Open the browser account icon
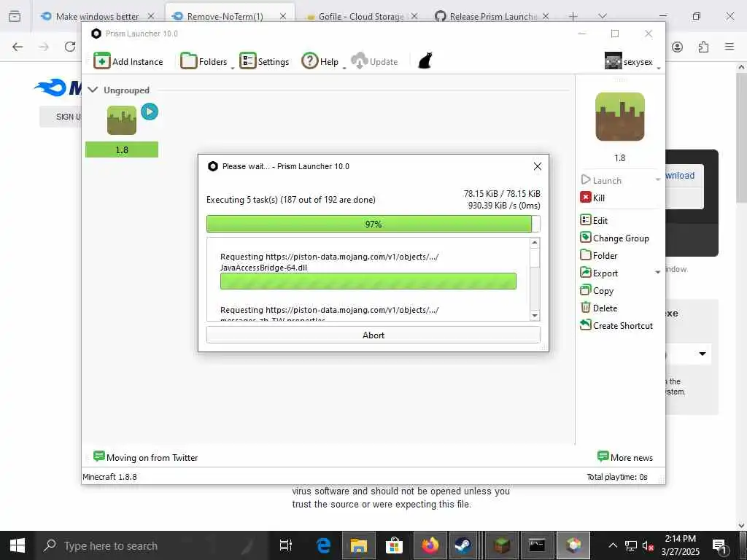Screen dimensions: 747x560 pos(678,47)
